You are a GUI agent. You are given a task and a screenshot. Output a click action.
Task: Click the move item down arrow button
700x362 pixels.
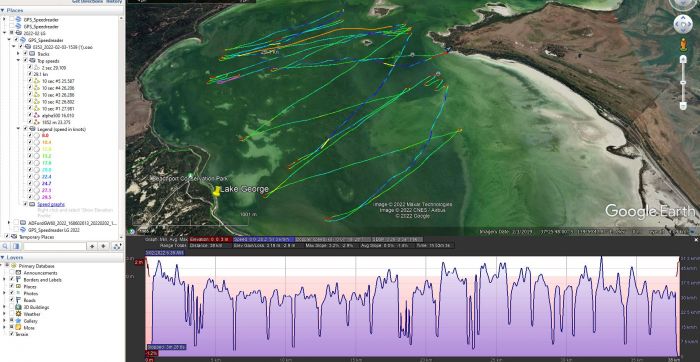coord(103,246)
